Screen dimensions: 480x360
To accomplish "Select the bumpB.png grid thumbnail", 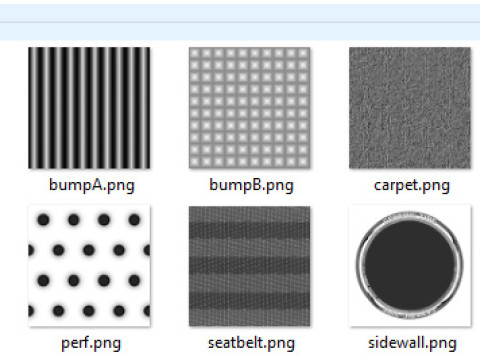I will pos(250,108).
